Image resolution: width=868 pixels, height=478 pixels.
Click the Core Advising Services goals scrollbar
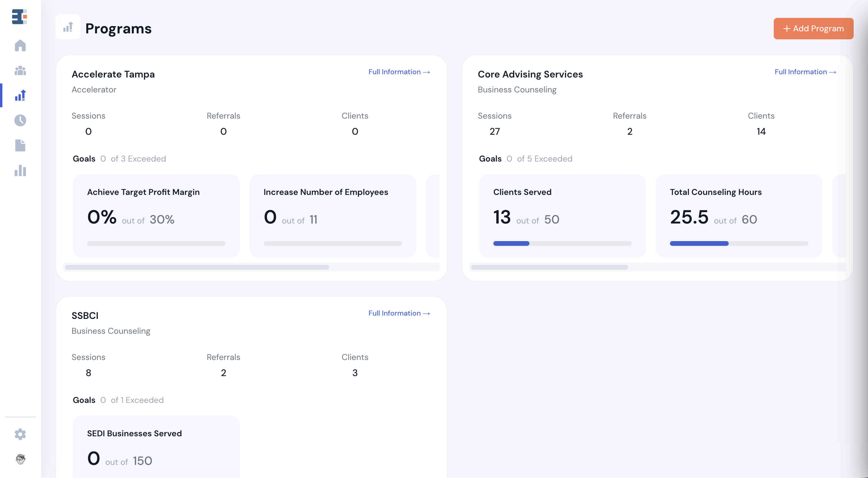pyautogui.click(x=549, y=267)
